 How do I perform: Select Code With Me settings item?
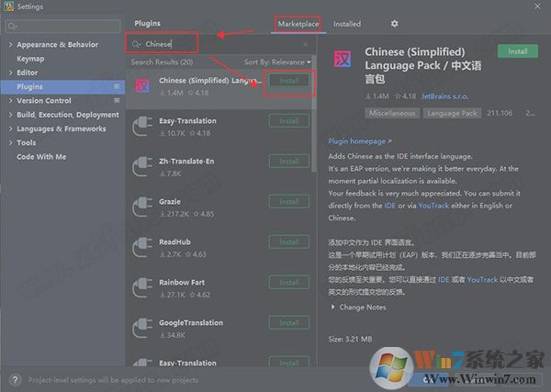point(41,157)
